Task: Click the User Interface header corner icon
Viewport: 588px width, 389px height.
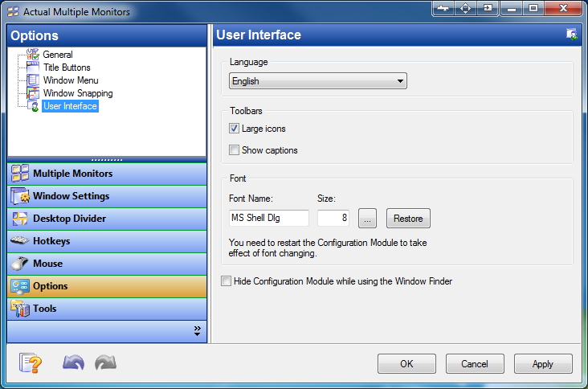Action: tap(571, 34)
